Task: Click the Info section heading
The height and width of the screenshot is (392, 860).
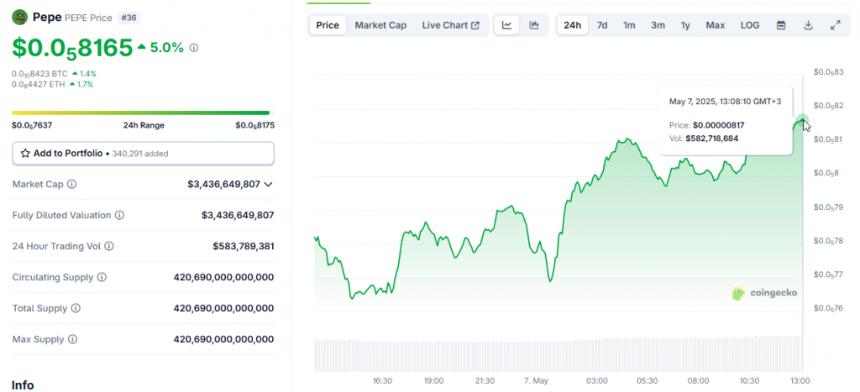Action: point(22,385)
